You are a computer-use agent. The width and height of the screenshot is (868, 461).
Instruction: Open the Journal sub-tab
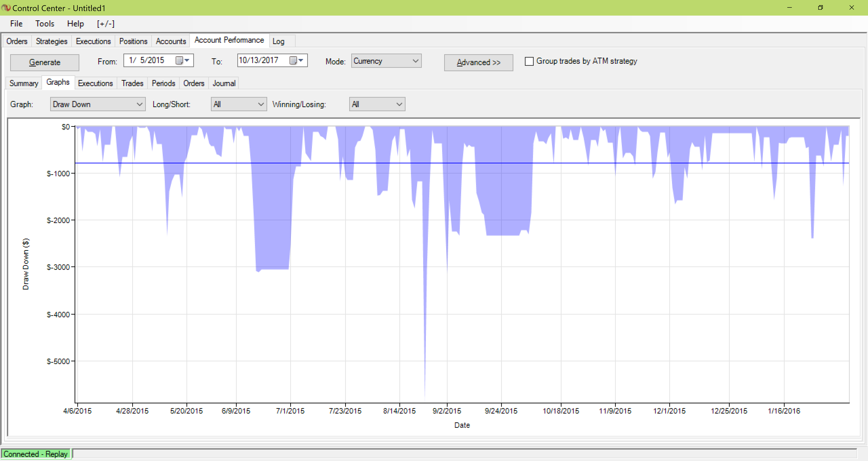pos(224,83)
